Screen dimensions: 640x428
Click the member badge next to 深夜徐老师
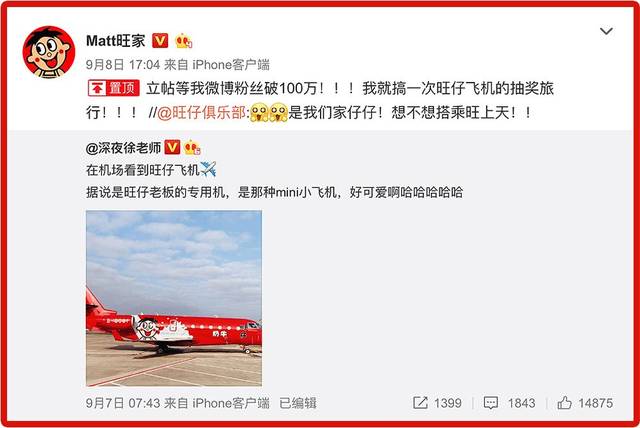[192, 147]
